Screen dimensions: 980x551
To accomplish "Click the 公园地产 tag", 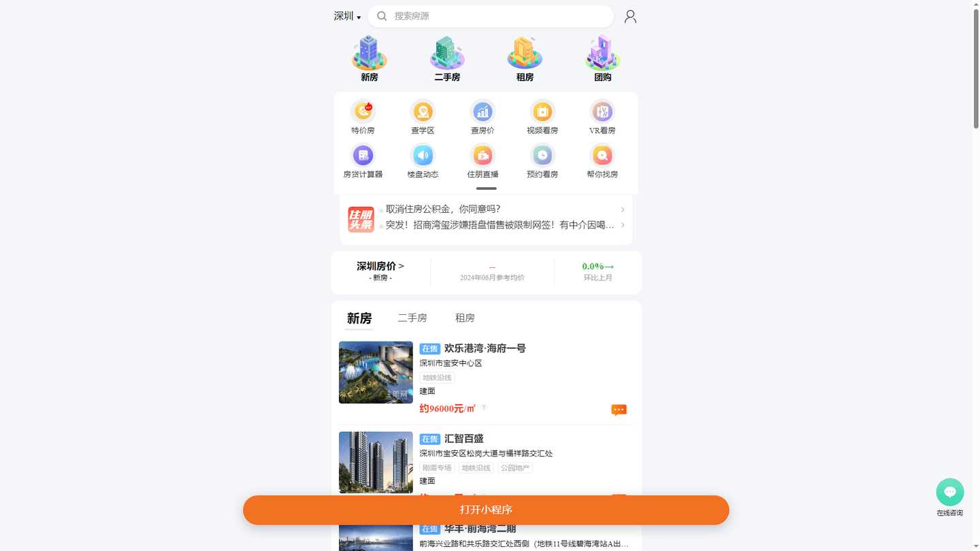I will click(x=514, y=468).
